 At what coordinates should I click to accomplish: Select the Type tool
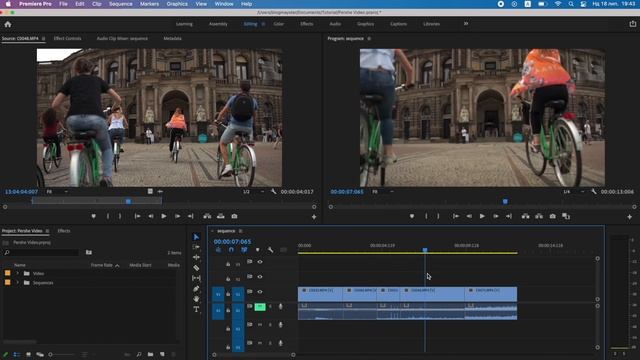(196, 309)
